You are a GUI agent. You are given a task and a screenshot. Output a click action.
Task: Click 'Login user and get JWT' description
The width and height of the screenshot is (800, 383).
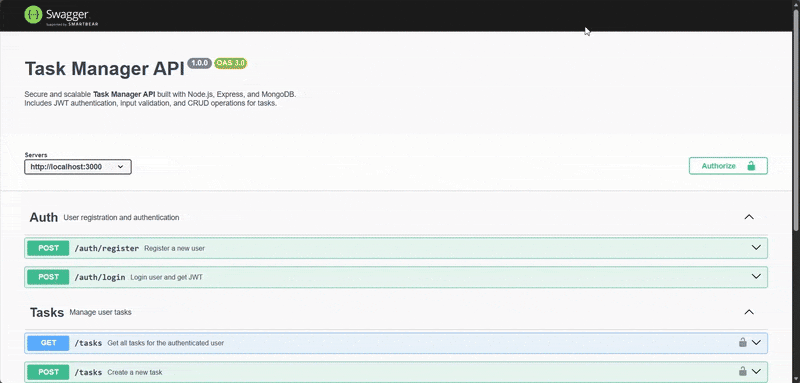166,277
